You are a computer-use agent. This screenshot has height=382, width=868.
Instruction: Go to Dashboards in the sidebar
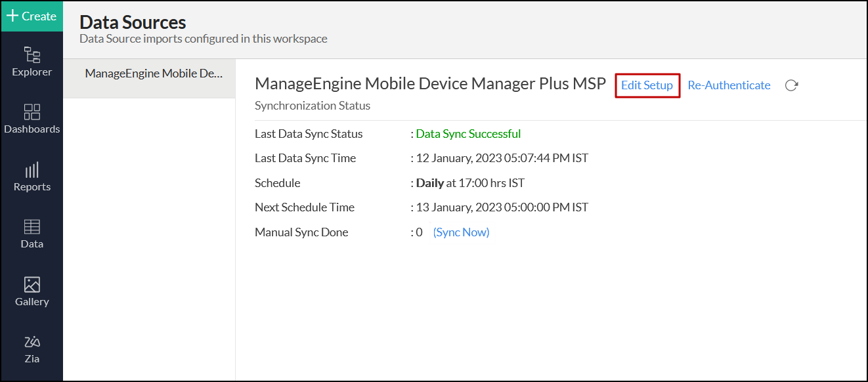[32, 112]
